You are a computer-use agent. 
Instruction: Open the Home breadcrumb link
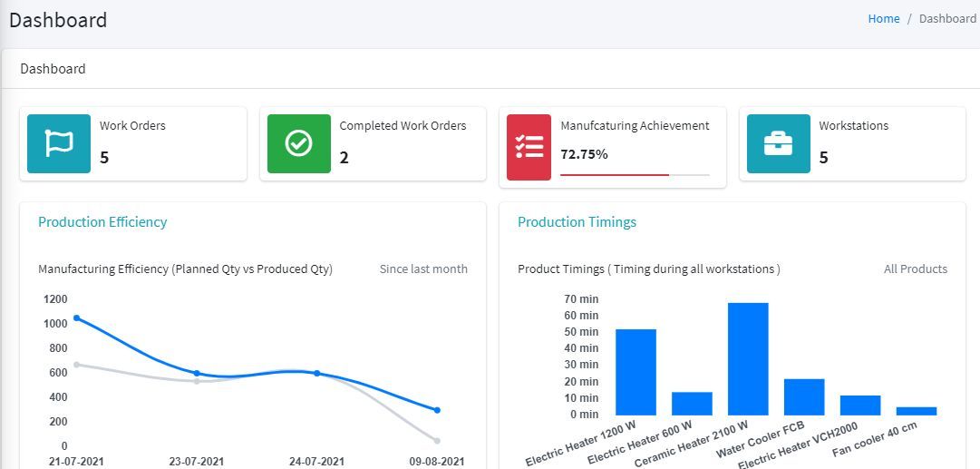pos(883,18)
